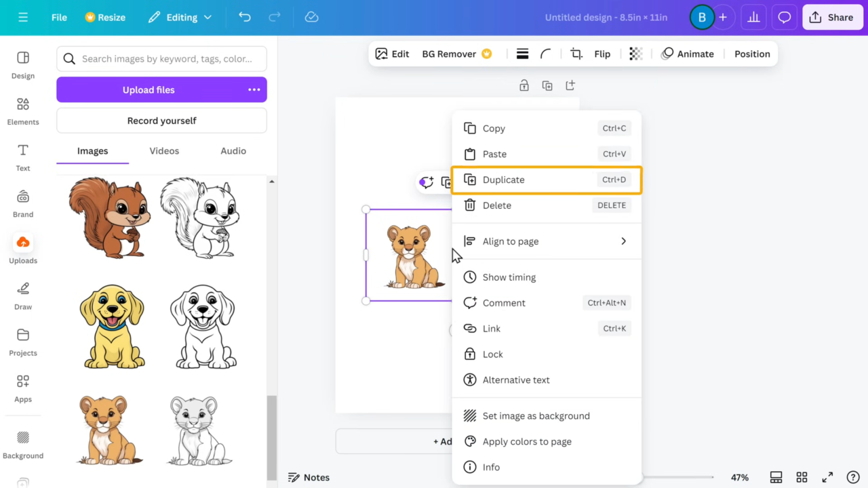The width and height of the screenshot is (868, 488).
Task: Enter fullscreen present mode icon
Action: (827, 477)
